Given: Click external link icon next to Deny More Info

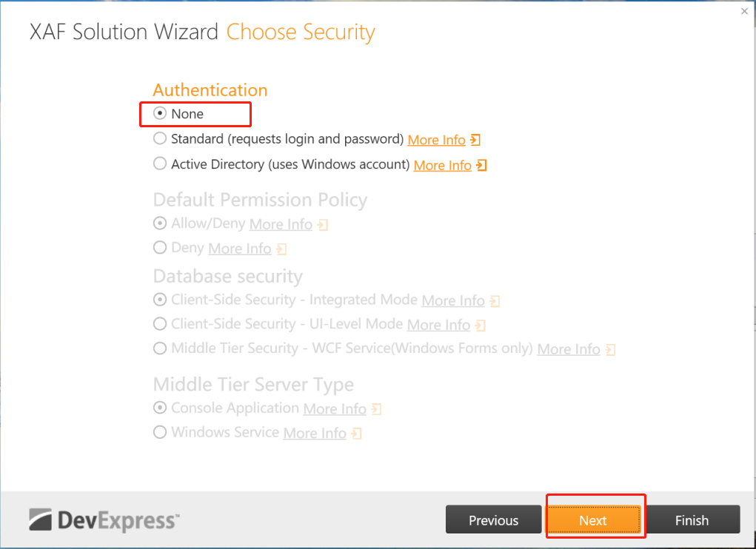Looking at the screenshot, I should point(281,249).
